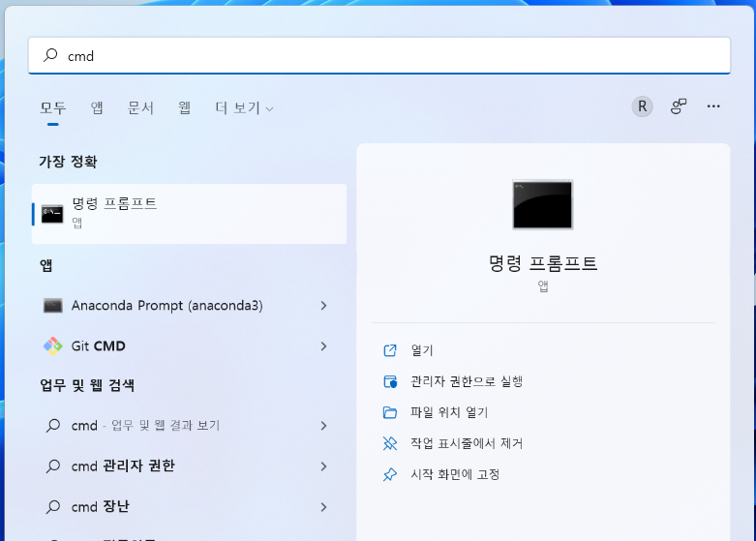The height and width of the screenshot is (541, 756).
Task: Click the pin icon for 시작 화면에 고정
Action: click(390, 474)
